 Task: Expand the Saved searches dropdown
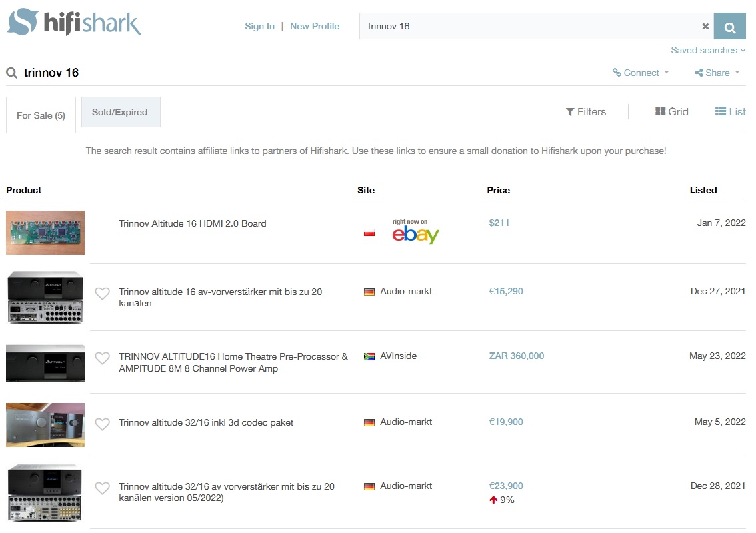(708, 50)
